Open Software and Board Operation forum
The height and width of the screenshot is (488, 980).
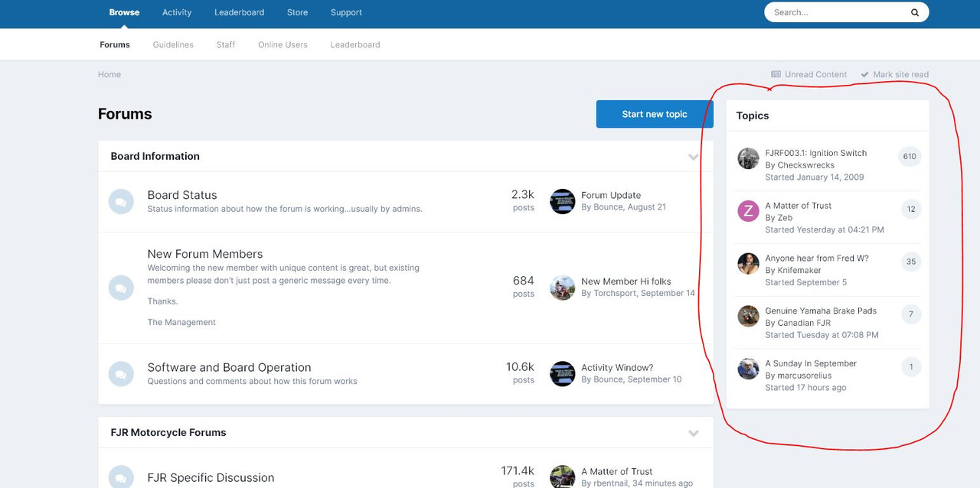coord(229,367)
